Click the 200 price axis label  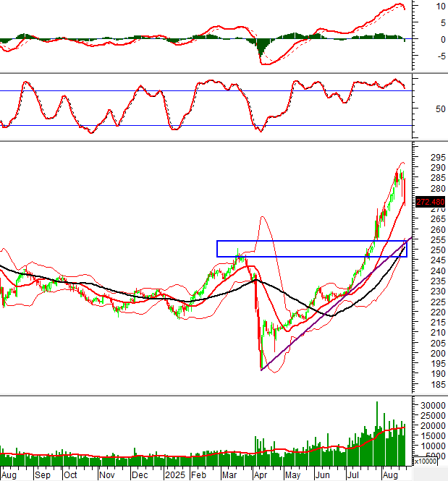[438, 354]
